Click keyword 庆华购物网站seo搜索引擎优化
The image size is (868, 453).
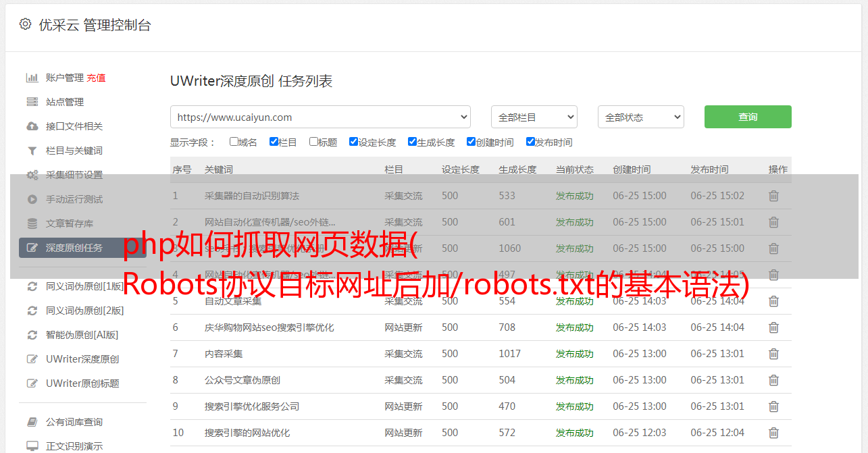click(x=269, y=327)
